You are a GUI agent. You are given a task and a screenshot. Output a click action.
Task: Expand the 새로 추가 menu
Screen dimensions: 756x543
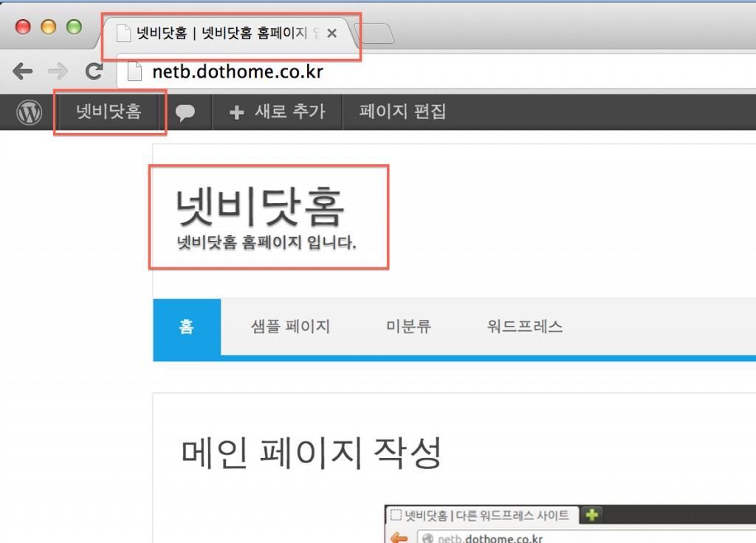pos(278,112)
